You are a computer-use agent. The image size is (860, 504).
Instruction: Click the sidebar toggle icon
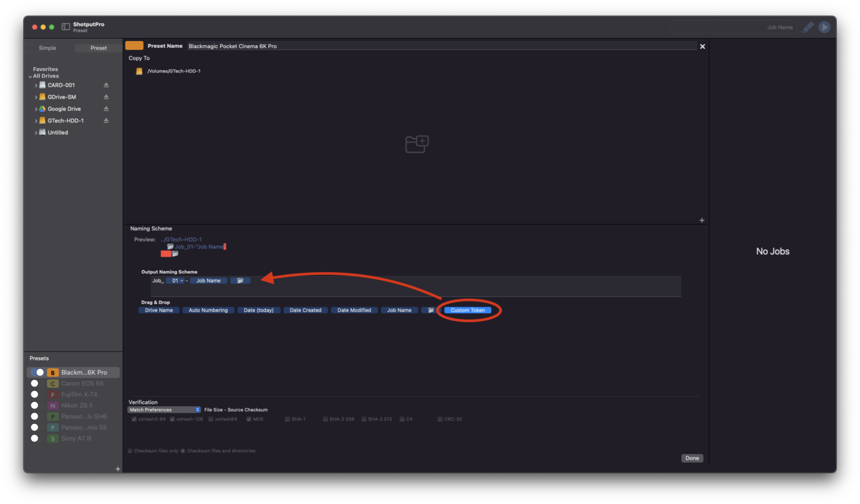click(66, 27)
